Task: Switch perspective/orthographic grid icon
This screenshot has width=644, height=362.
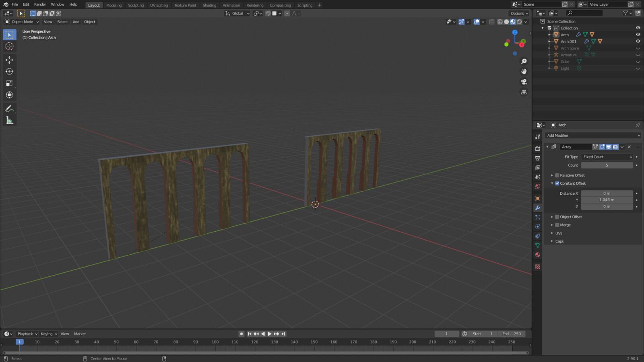Action: pyautogui.click(x=524, y=92)
